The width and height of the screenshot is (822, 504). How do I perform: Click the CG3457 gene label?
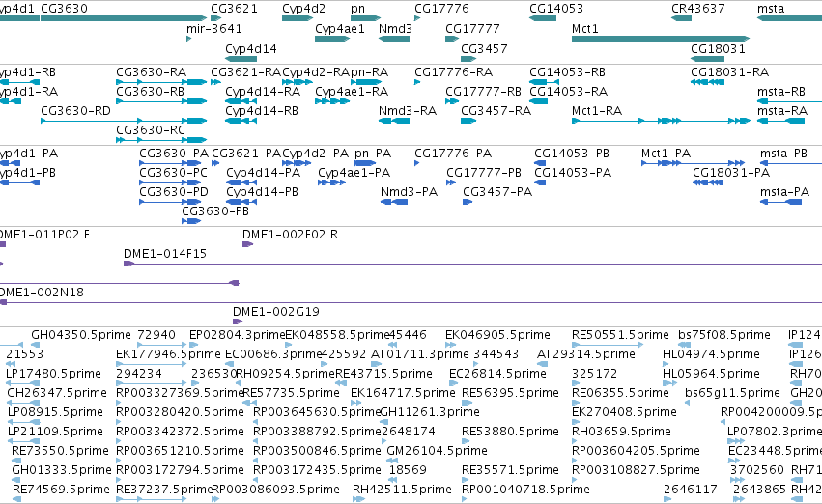coord(484,48)
